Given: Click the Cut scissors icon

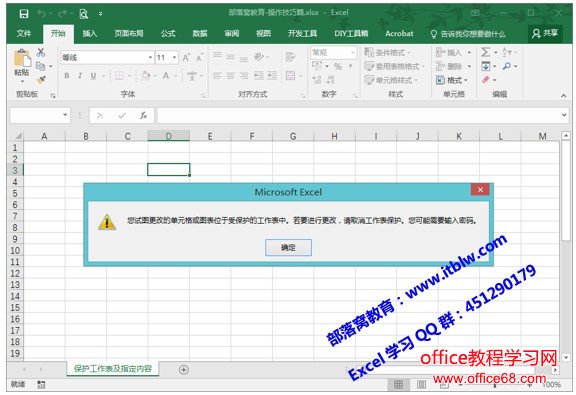Looking at the screenshot, I should (x=41, y=52).
